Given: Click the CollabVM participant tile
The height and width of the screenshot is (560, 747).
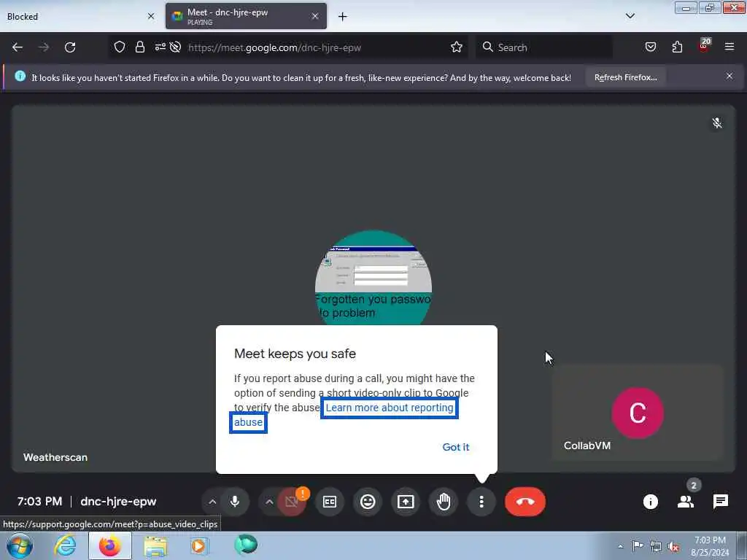Looking at the screenshot, I should point(638,413).
